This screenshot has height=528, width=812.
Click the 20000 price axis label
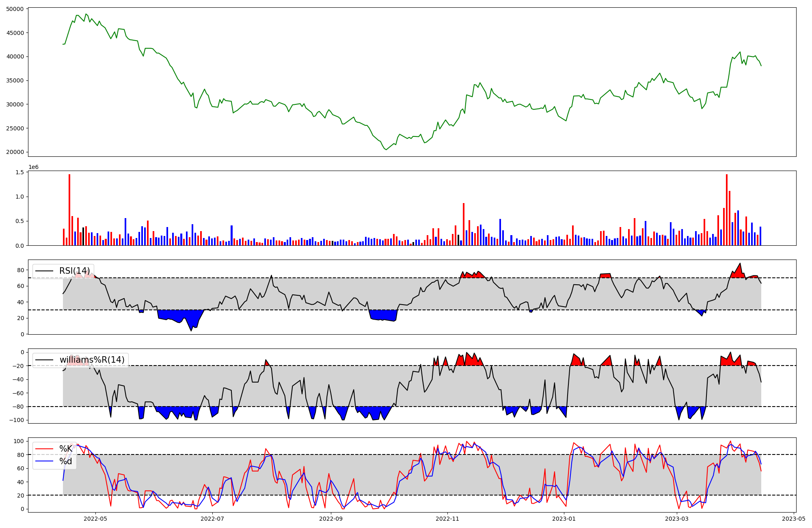click(x=15, y=152)
